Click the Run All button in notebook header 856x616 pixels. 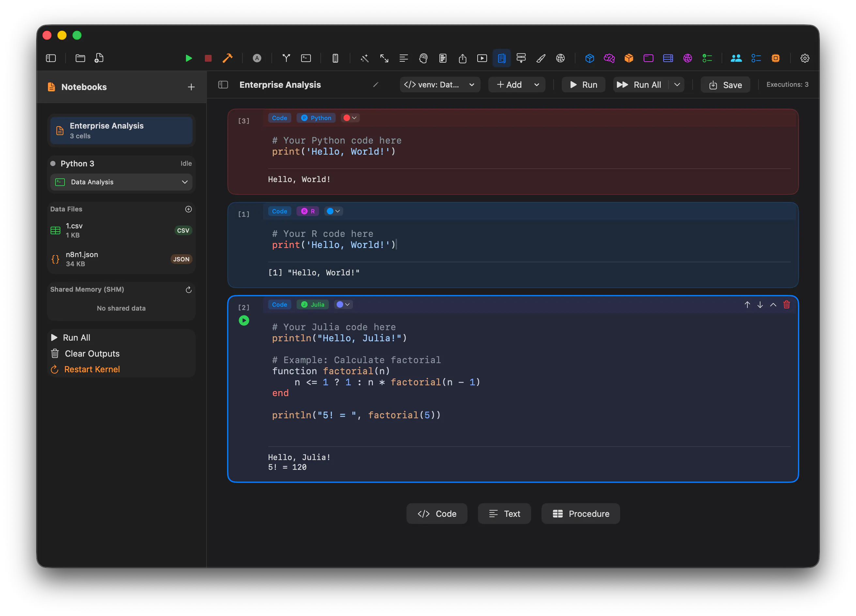pos(640,85)
